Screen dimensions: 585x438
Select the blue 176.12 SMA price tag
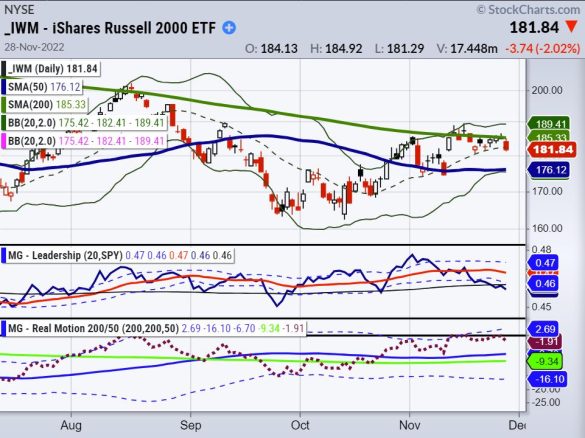548,170
